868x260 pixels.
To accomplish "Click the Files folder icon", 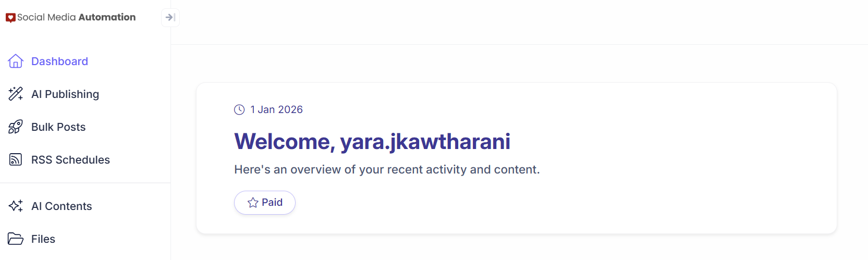I will pos(16,239).
